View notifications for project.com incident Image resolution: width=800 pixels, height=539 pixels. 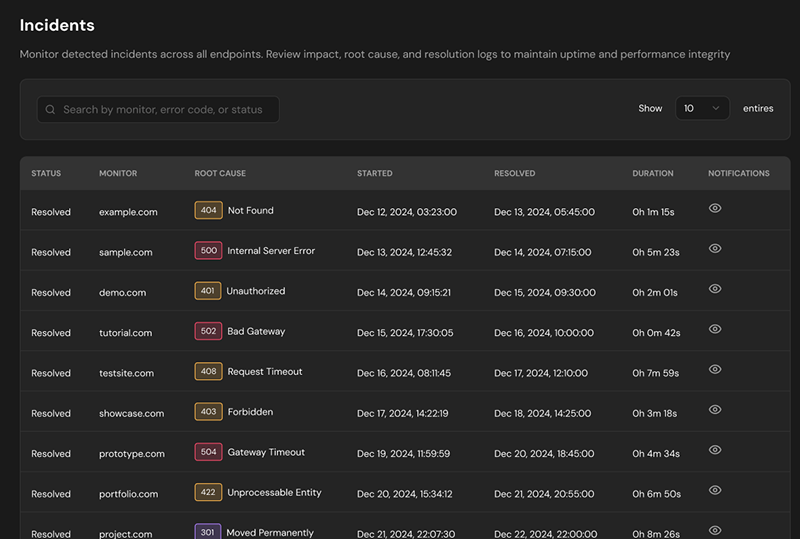point(715,531)
